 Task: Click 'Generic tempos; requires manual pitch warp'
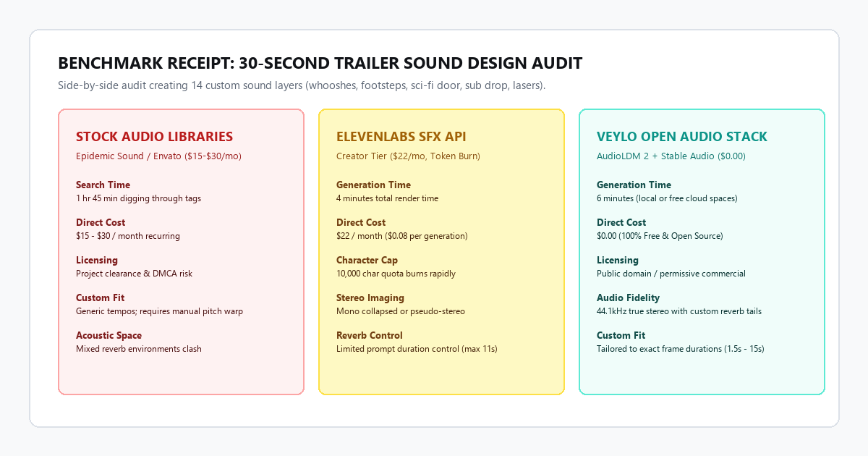click(x=159, y=311)
